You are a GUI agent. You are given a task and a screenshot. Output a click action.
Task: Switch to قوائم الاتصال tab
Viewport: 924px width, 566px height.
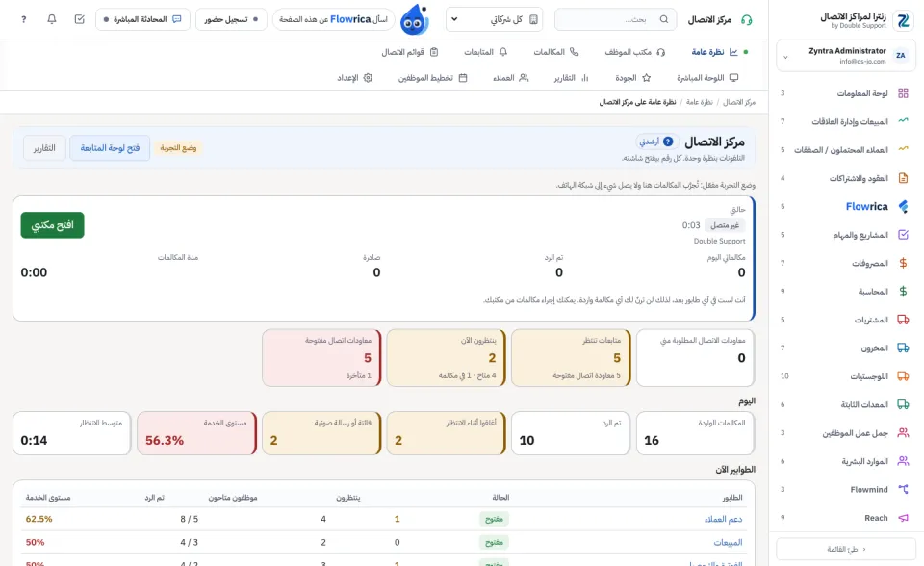(x=410, y=52)
